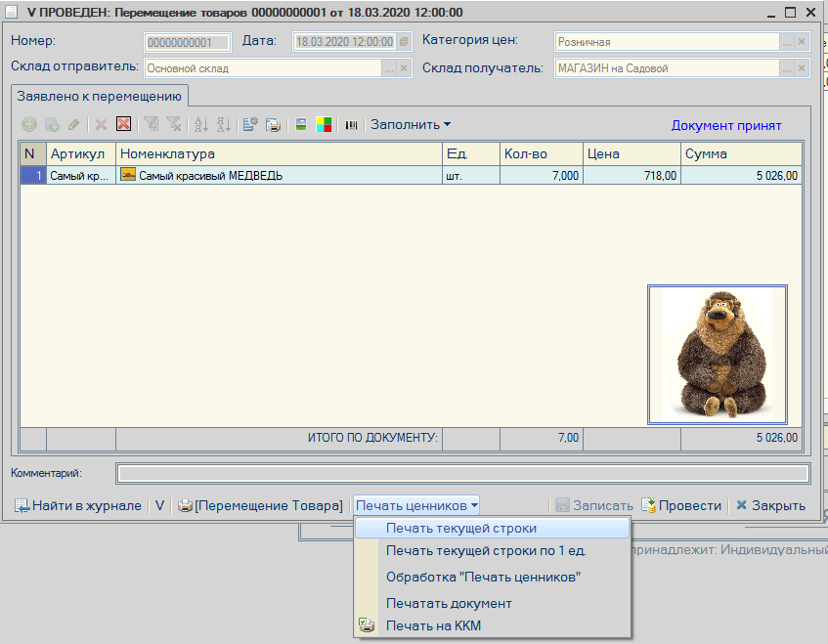Sort table ascending А-Я
828x644 pixels.
coord(200,124)
